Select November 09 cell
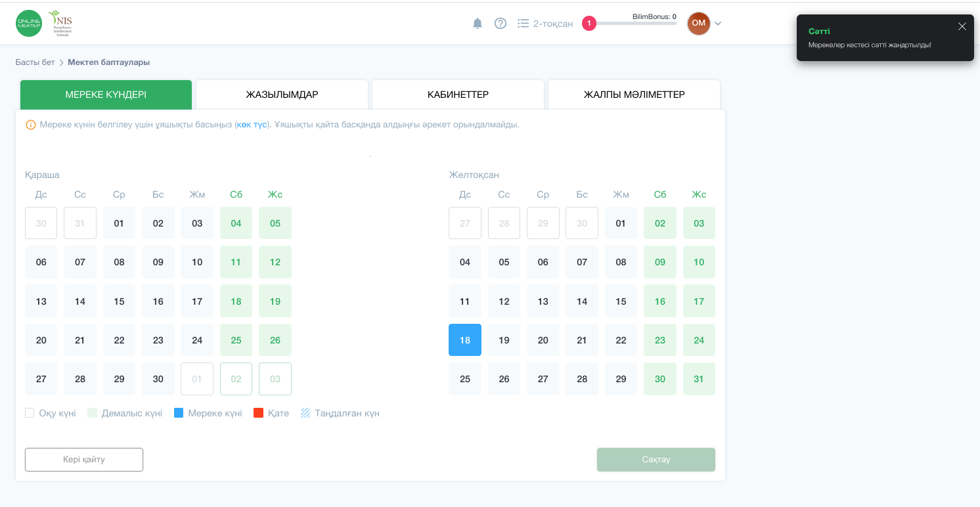The image size is (980, 507). [x=158, y=262]
